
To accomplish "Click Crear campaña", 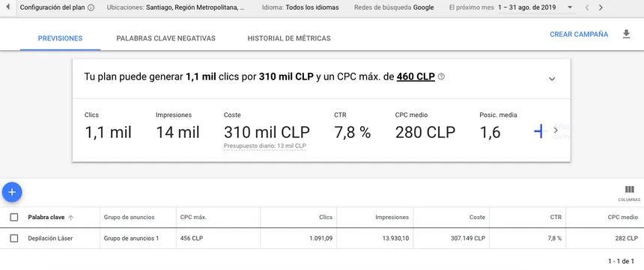I will point(579,34).
